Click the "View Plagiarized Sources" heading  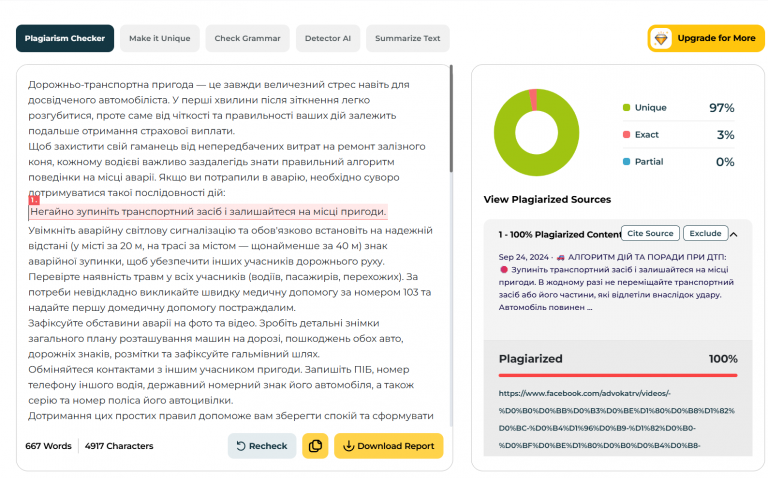(547, 199)
